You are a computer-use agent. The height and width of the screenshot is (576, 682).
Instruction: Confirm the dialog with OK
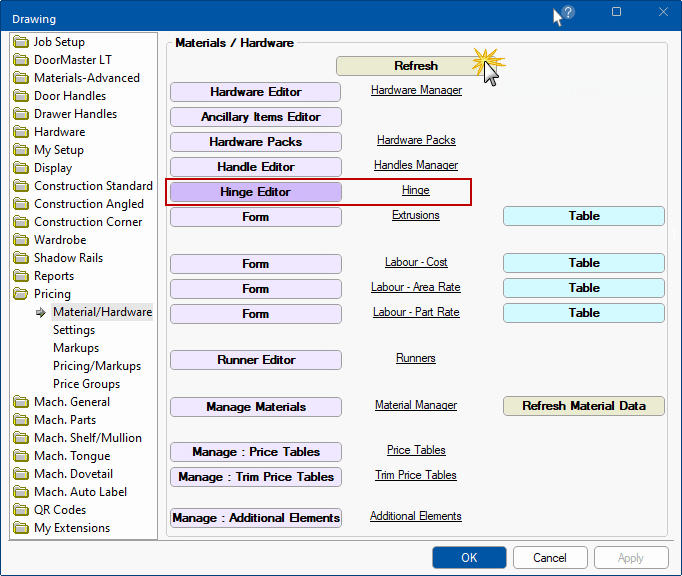(x=469, y=558)
